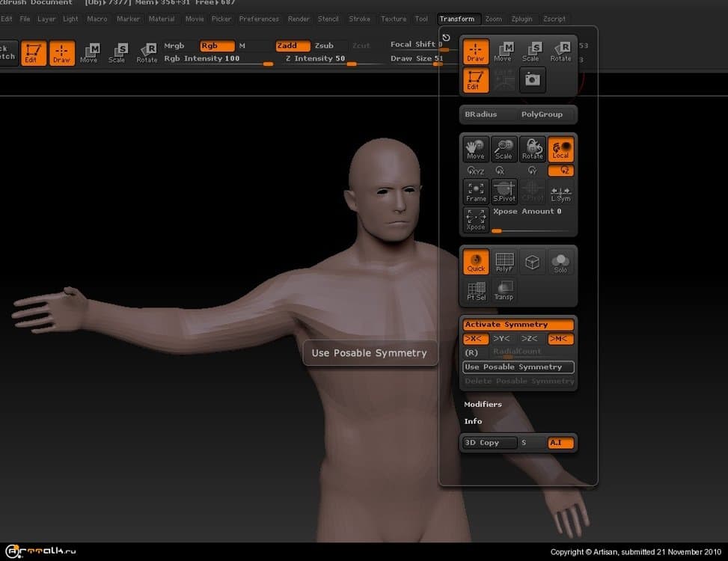
Task: Expand the Info section
Action: pos(473,421)
